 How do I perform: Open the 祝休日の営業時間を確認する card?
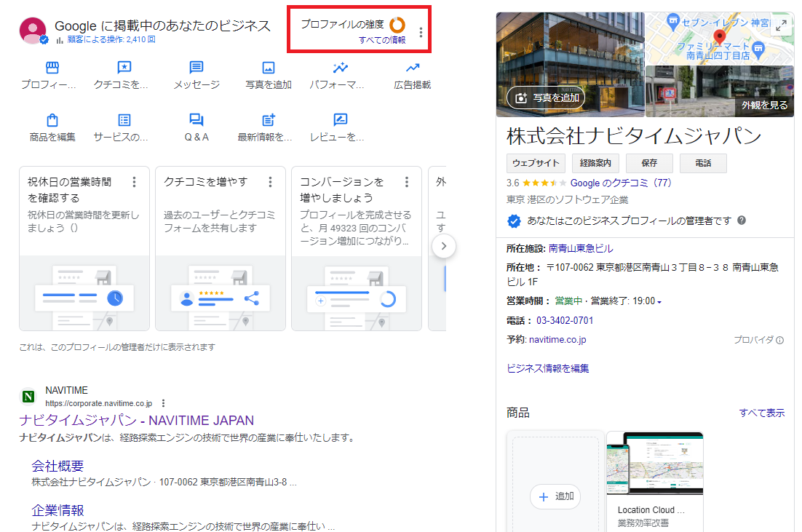click(84, 248)
